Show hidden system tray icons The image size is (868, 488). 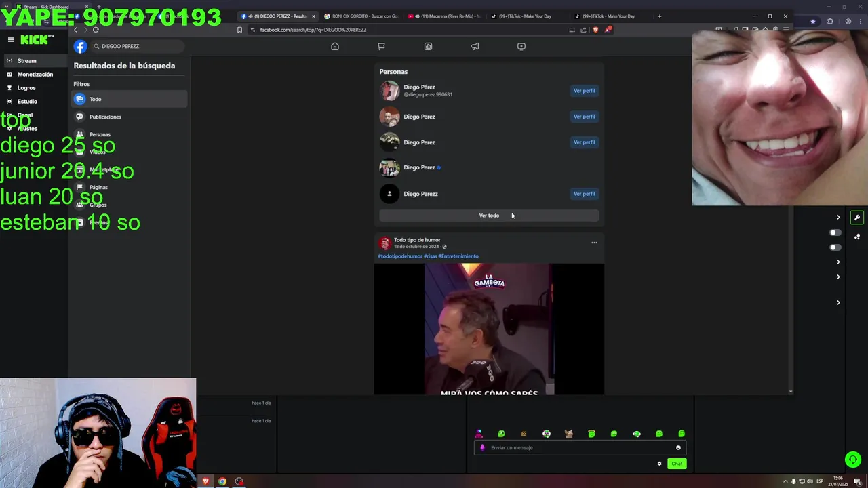[x=785, y=481]
